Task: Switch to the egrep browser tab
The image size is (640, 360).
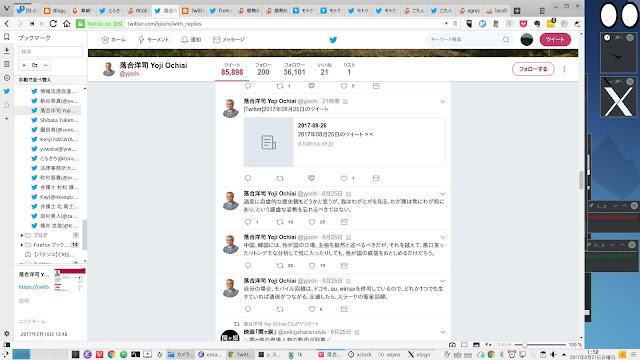Action: tap(469, 11)
